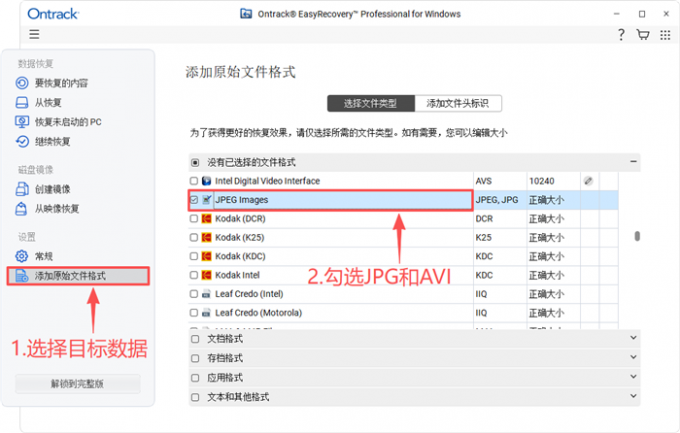Image resolution: width=680 pixels, height=433 pixels.
Task: Check the Kodak (KDC) checkbox
Action: (x=194, y=256)
